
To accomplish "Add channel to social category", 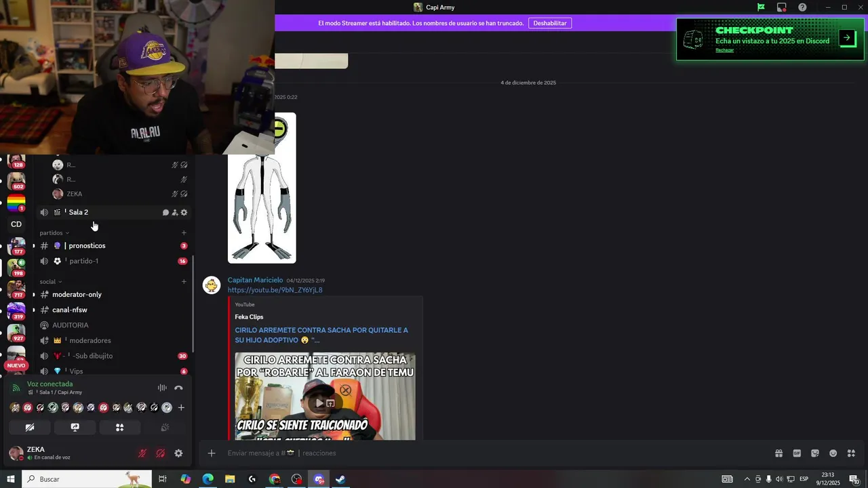I will (x=184, y=281).
